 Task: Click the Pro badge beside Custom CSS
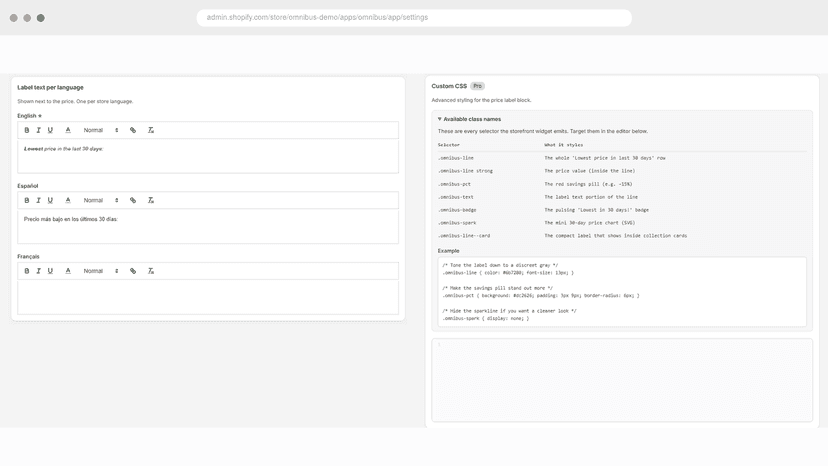477,86
